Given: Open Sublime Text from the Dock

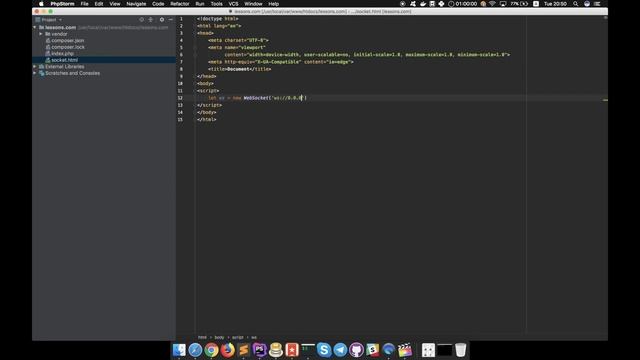Looking at the screenshot, I should [x=243, y=350].
